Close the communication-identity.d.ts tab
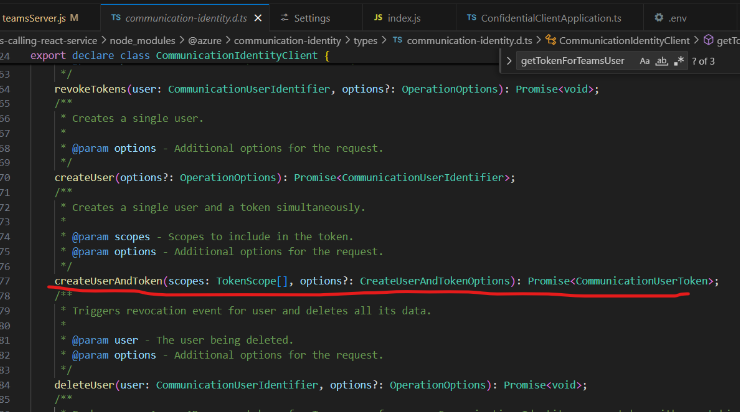This screenshot has height=412, width=740. pyautogui.click(x=258, y=18)
